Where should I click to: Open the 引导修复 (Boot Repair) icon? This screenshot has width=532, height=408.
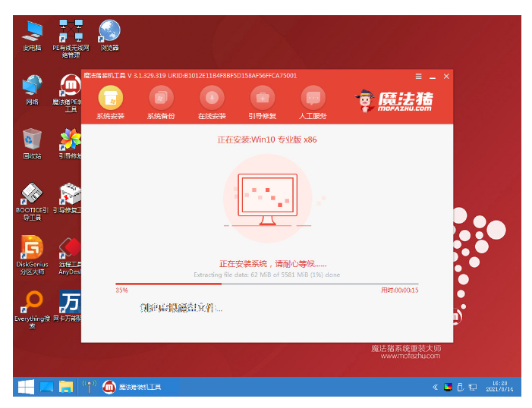262,98
